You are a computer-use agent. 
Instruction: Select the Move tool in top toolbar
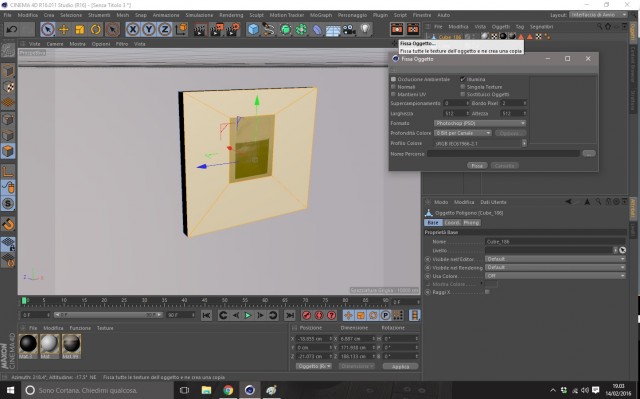[x=64, y=29]
